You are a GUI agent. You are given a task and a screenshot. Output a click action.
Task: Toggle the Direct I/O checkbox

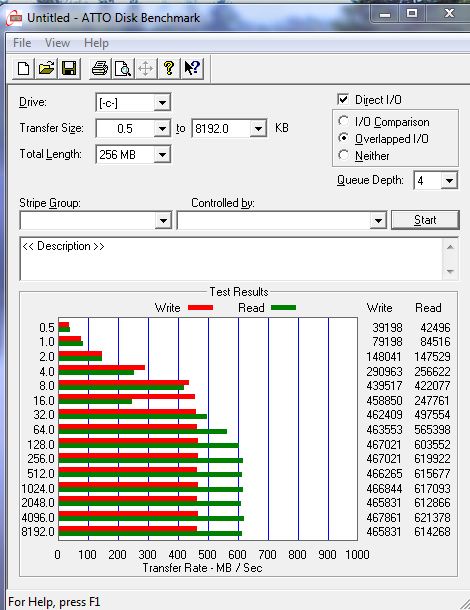click(x=343, y=99)
